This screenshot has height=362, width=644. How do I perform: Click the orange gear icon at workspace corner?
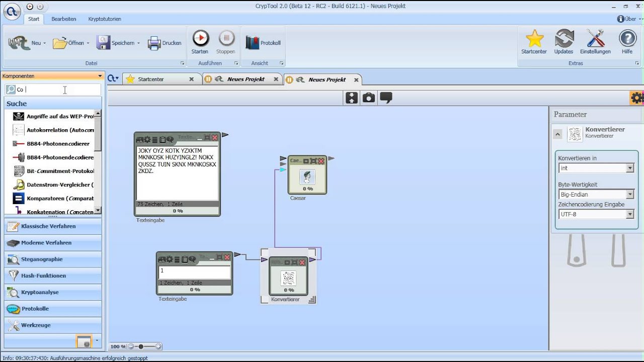(637, 98)
